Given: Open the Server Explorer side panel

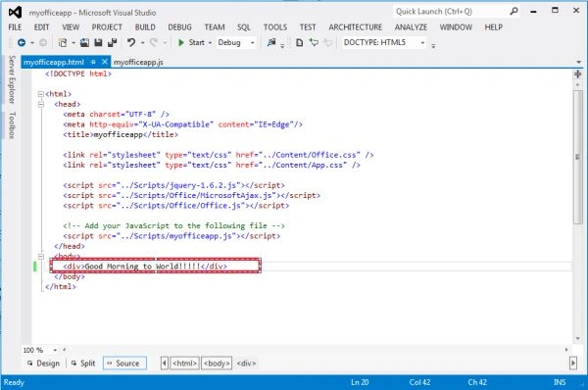Looking at the screenshot, I should click(x=12, y=79).
